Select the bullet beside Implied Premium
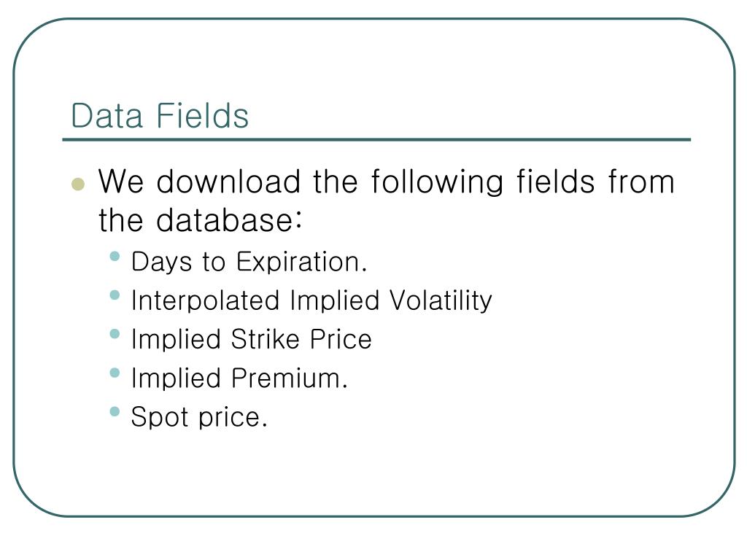Screen dimensions: 747x560 click(115, 373)
